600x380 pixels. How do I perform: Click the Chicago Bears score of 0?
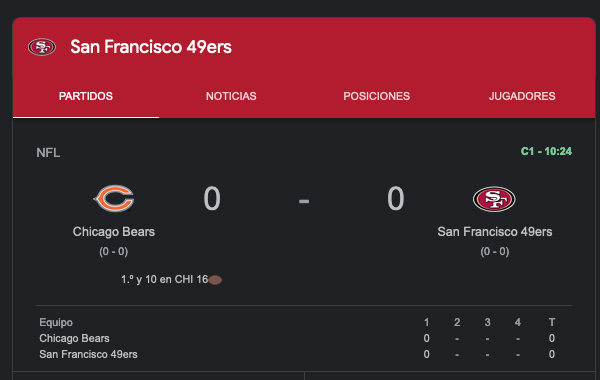212,199
